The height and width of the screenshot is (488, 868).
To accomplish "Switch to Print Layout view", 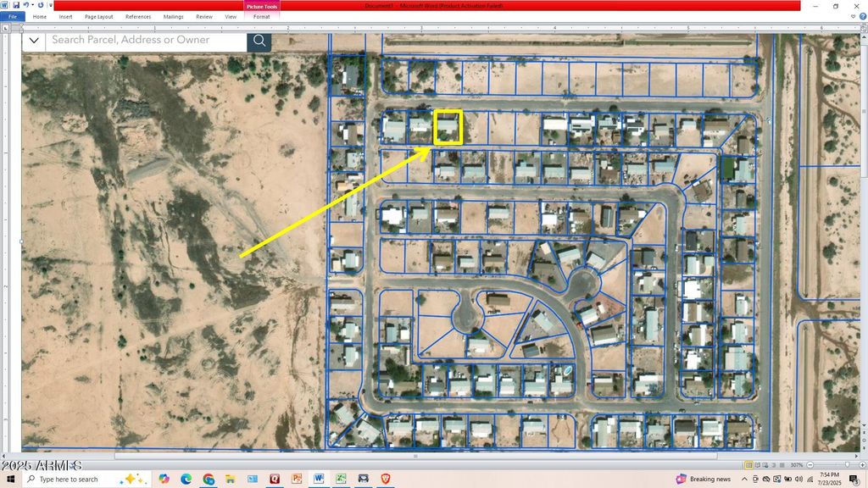I will pos(748,464).
